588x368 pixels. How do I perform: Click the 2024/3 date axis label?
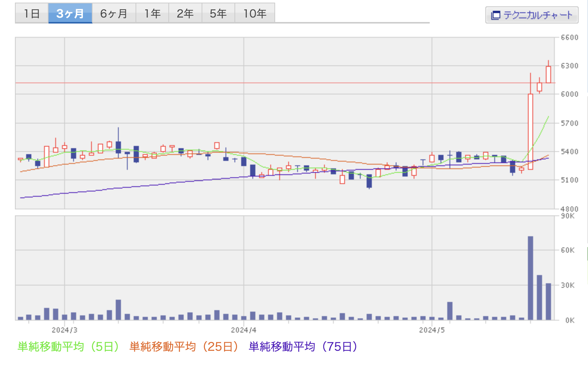[x=65, y=330]
